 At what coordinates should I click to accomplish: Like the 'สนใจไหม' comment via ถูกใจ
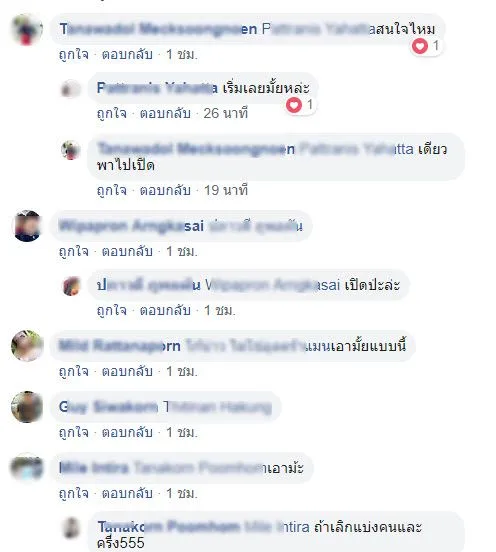click(74, 55)
